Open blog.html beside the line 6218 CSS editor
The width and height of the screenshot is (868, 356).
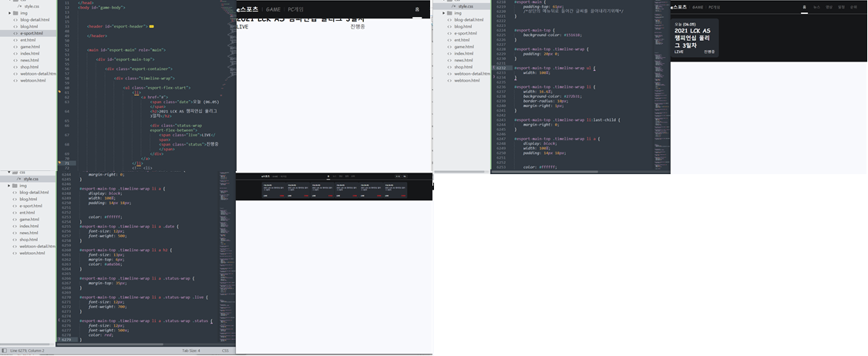pos(463,26)
